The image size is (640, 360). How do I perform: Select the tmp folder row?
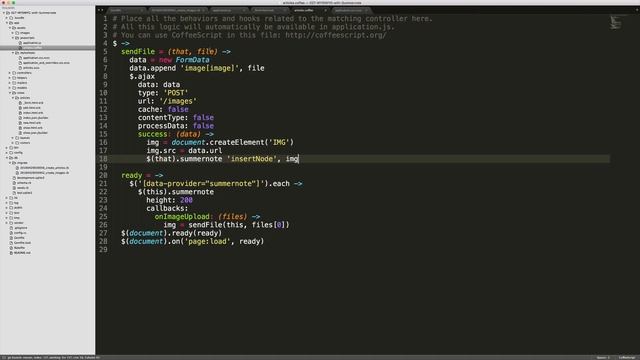(47, 218)
